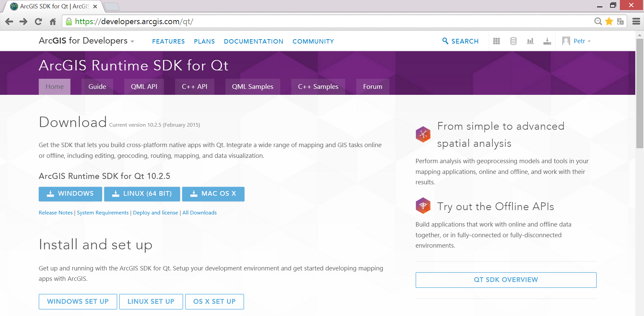The image size is (644, 316).
Task: Open the Release Notes link
Action: [x=56, y=213]
